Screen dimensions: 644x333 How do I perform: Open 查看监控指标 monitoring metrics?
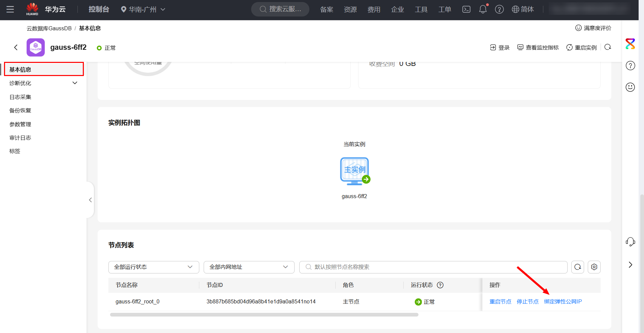coord(538,47)
